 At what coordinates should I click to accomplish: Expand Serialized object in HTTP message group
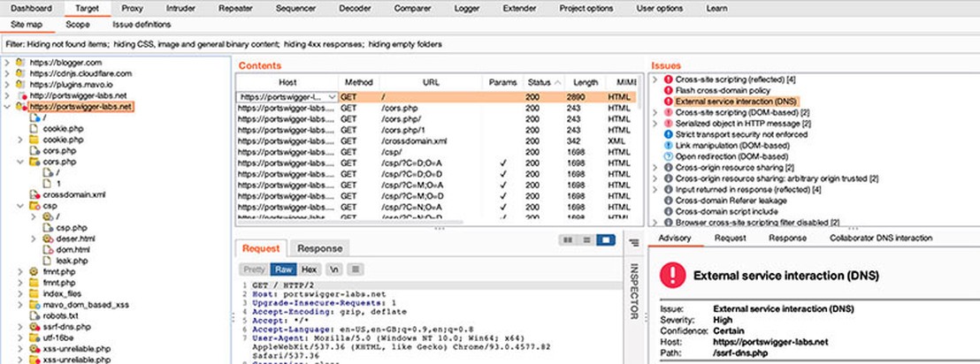(x=655, y=124)
